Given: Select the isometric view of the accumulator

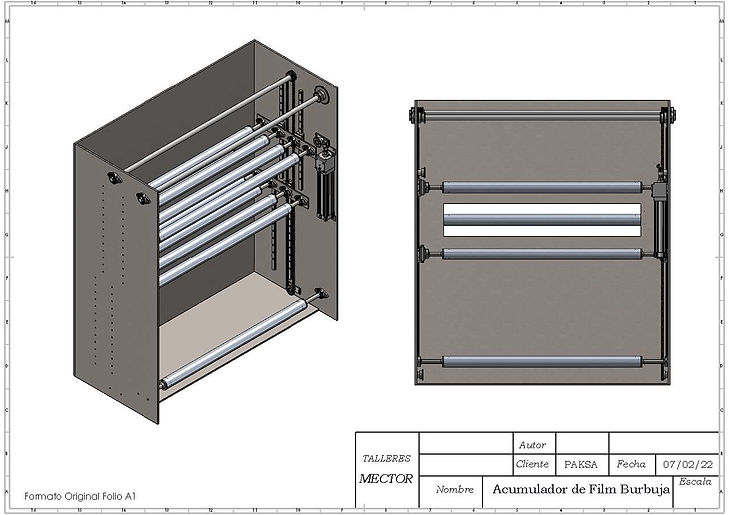Looking at the screenshot, I should tap(206, 231).
